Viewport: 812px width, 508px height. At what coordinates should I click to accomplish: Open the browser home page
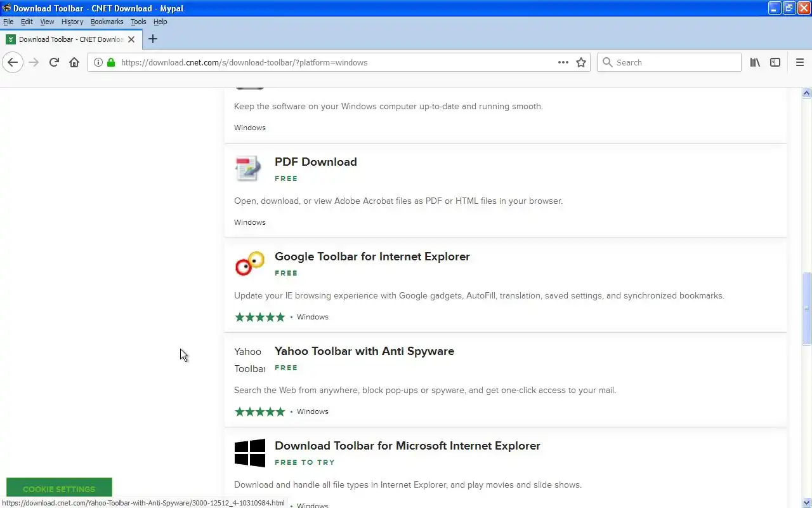[x=74, y=62]
